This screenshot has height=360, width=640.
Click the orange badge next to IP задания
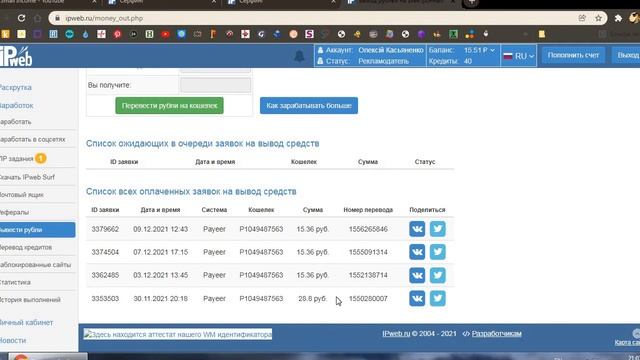click(x=40, y=158)
